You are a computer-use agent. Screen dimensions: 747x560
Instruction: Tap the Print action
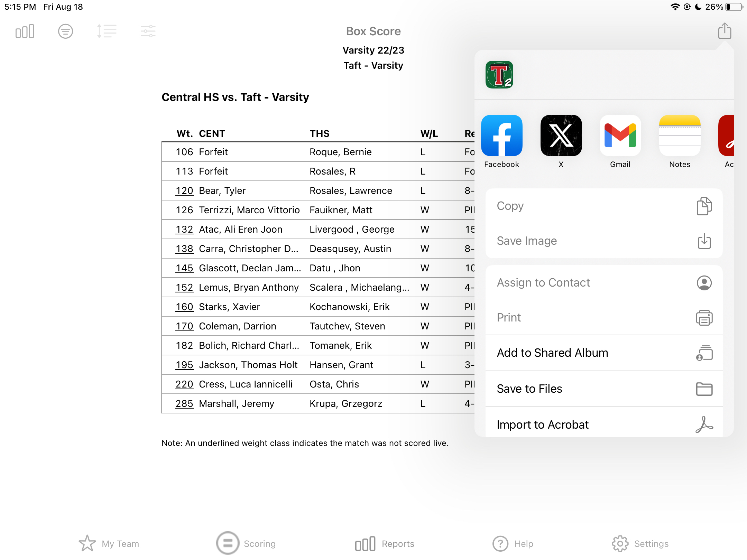pyautogui.click(x=604, y=317)
